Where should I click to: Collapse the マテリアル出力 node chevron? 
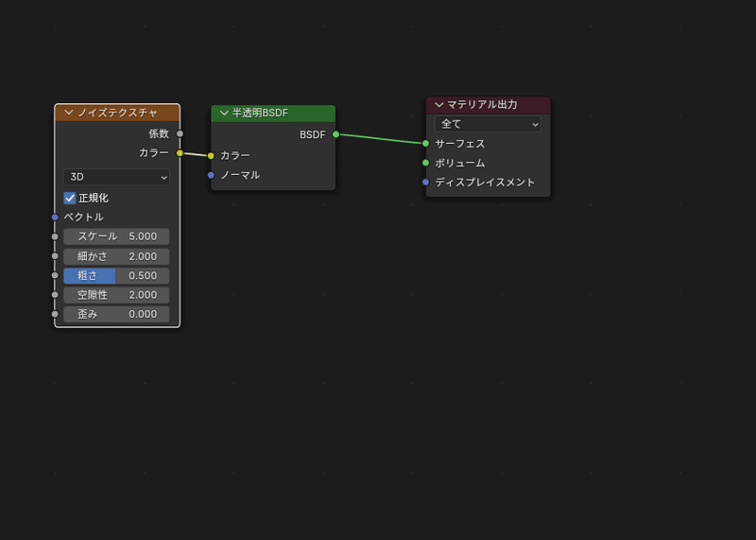(x=438, y=105)
